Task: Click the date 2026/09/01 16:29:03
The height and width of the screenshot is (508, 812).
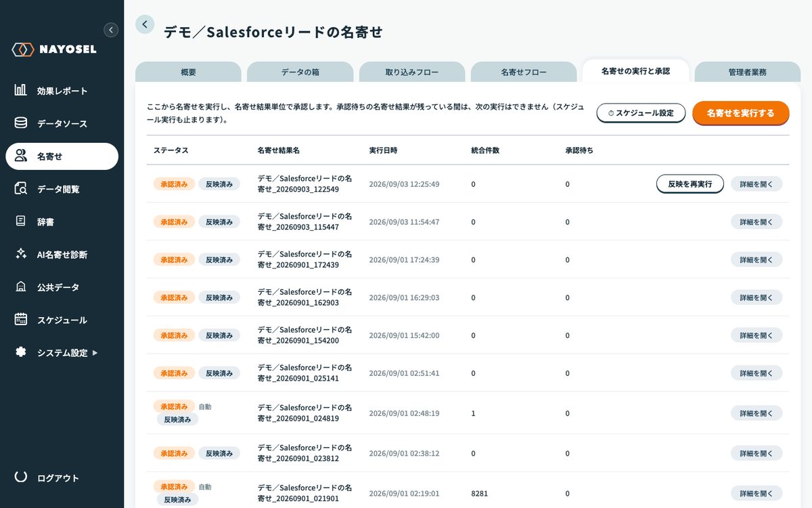Action: tap(404, 298)
